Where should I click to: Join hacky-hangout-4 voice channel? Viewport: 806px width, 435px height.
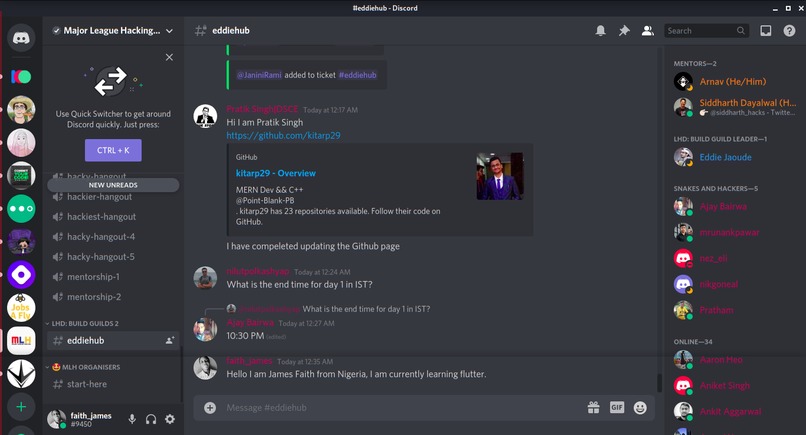click(101, 237)
